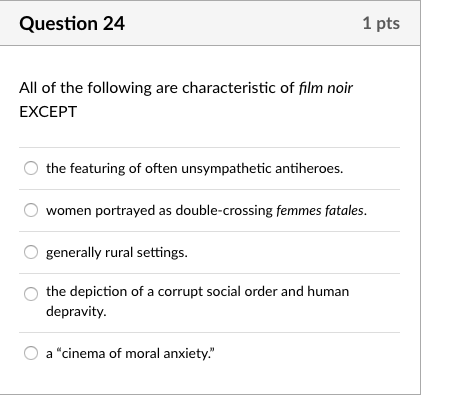459x403 pixels.
Task: Click the answer text about unsympathetic antiheroes
Action: [194, 168]
